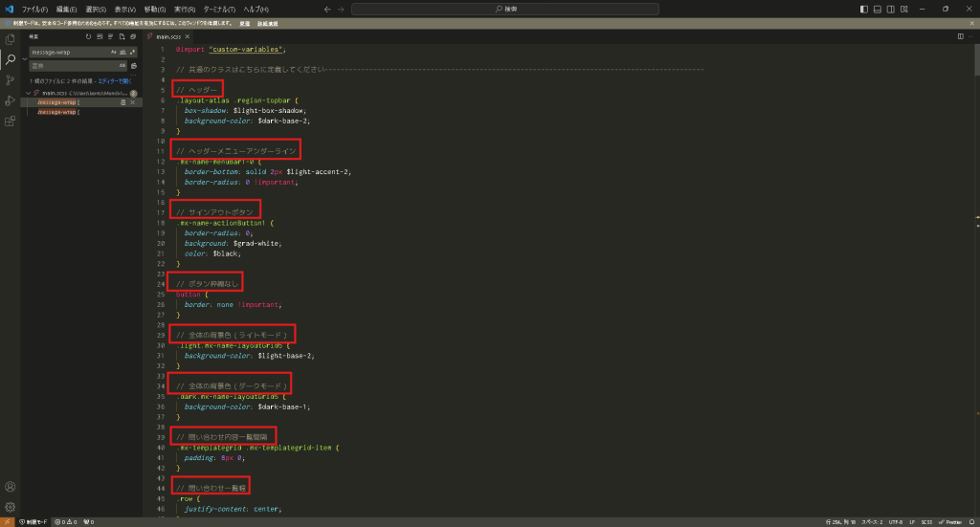
Task: Toggle Match Case in search box
Action: click(113, 52)
